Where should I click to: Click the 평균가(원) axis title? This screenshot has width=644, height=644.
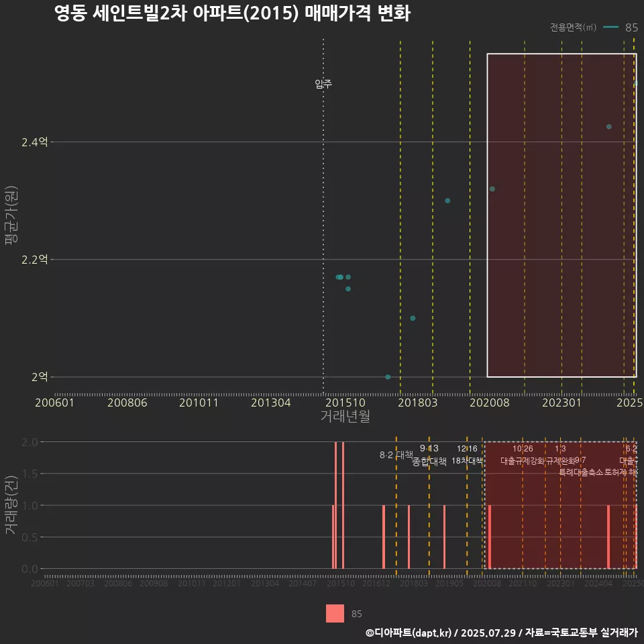click(x=11, y=215)
